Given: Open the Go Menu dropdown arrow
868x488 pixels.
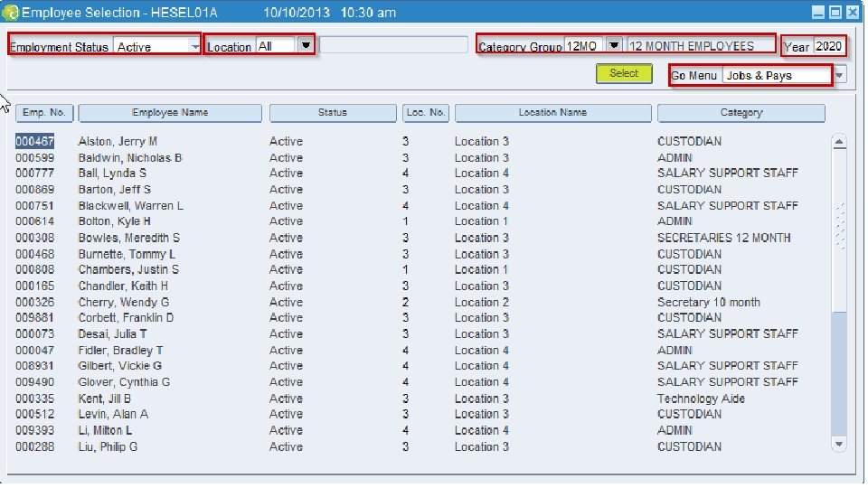Looking at the screenshot, I should pyautogui.click(x=840, y=75).
